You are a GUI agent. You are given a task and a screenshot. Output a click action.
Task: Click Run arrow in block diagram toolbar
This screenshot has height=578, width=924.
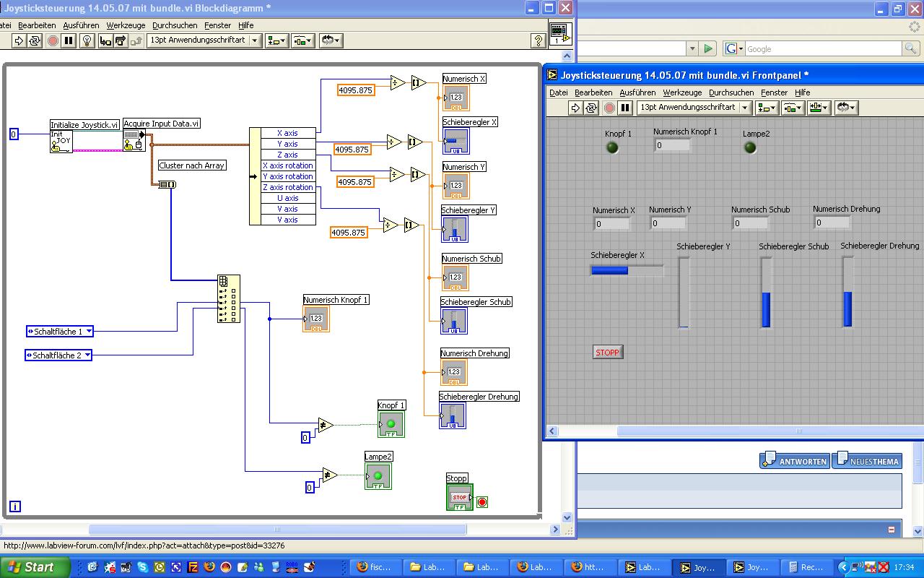point(19,40)
